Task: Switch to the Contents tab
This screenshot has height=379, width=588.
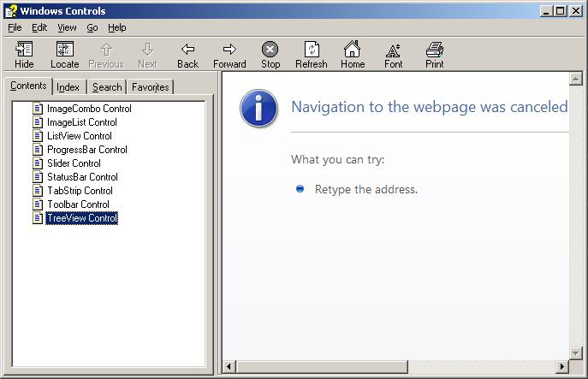Action: click(x=28, y=86)
